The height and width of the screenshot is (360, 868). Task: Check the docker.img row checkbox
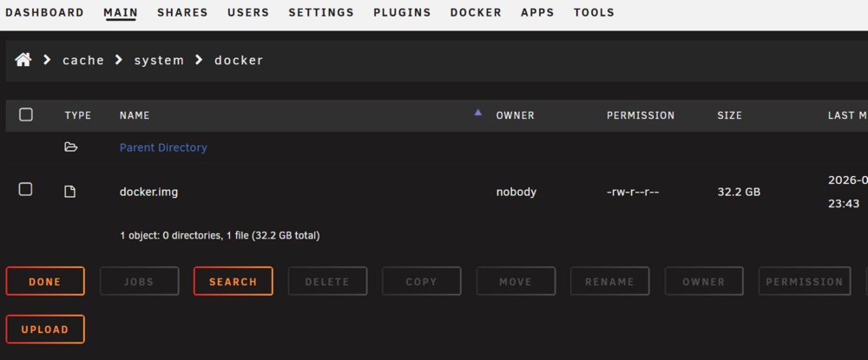click(25, 190)
